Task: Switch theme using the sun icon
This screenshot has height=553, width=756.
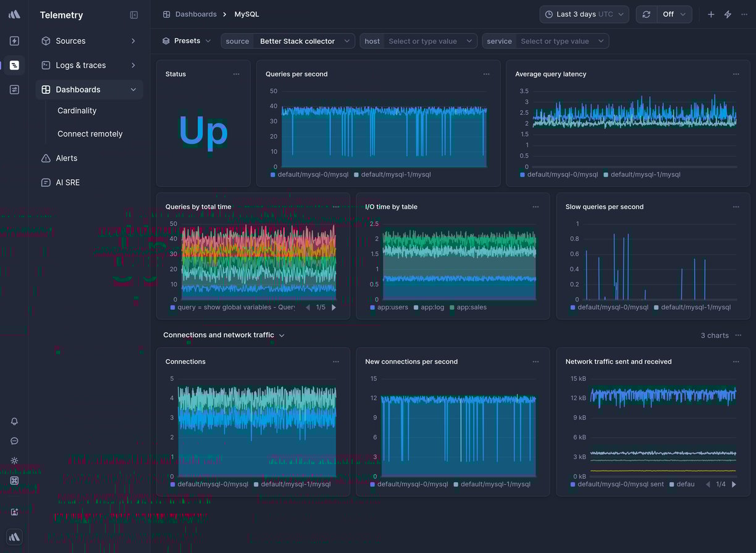Action: pos(14,461)
